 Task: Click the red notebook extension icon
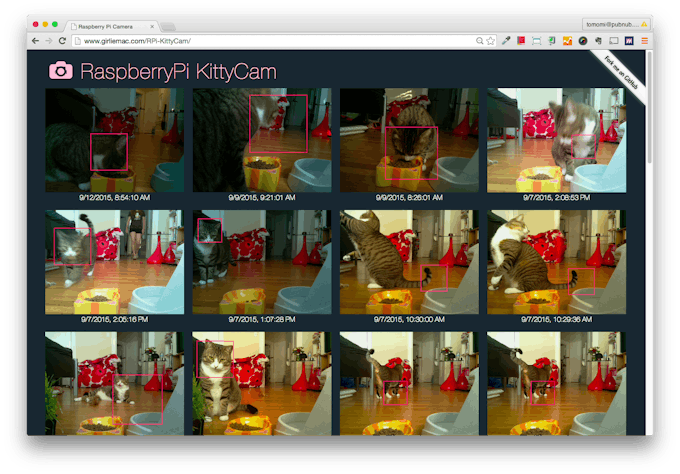521,41
